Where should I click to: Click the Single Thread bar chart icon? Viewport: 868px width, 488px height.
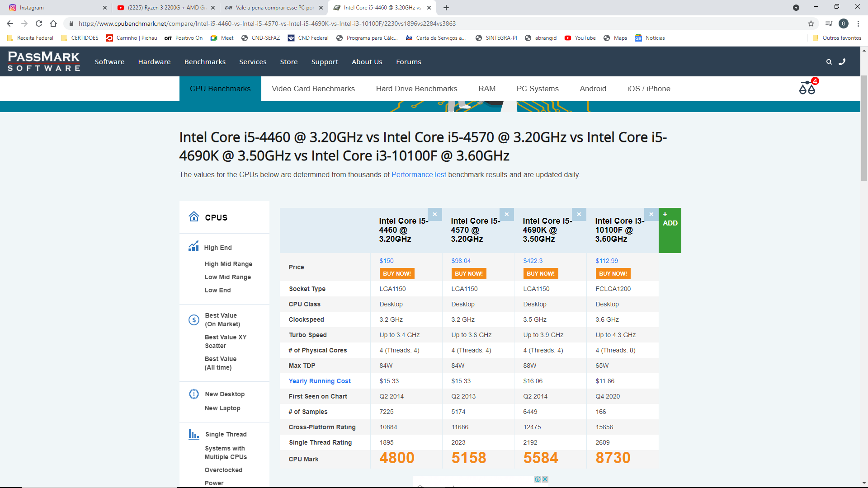(194, 434)
